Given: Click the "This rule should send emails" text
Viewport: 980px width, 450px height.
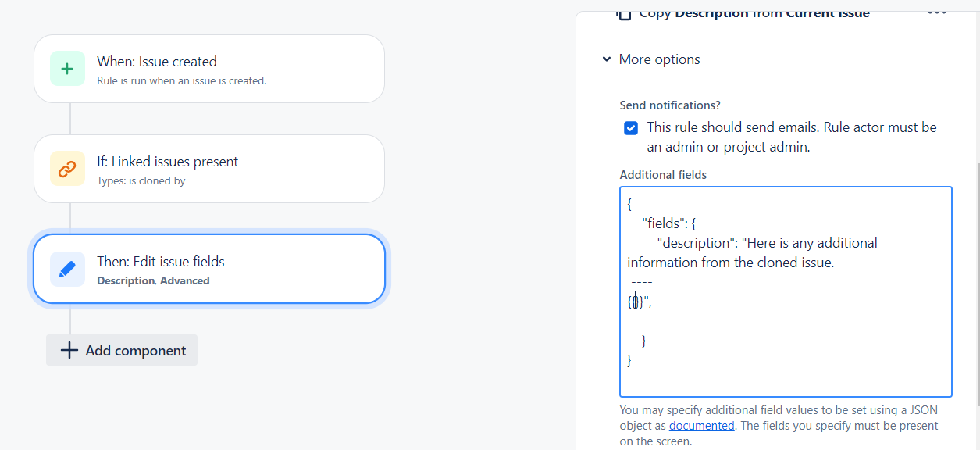Looking at the screenshot, I should click(792, 137).
